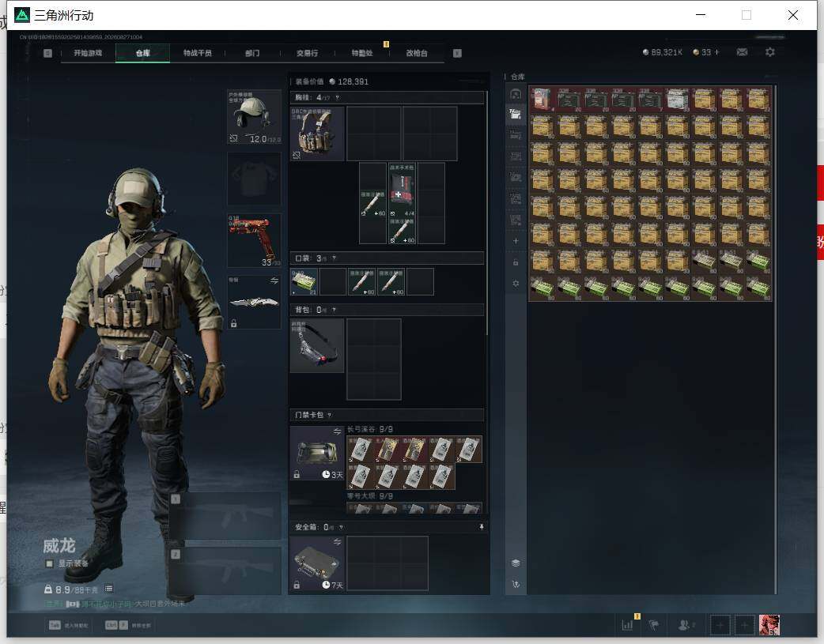Image resolution: width=824 pixels, height=644 pixels.
Task: Select the first keycard under 长弓溪谷
Action: pos(360,449)
